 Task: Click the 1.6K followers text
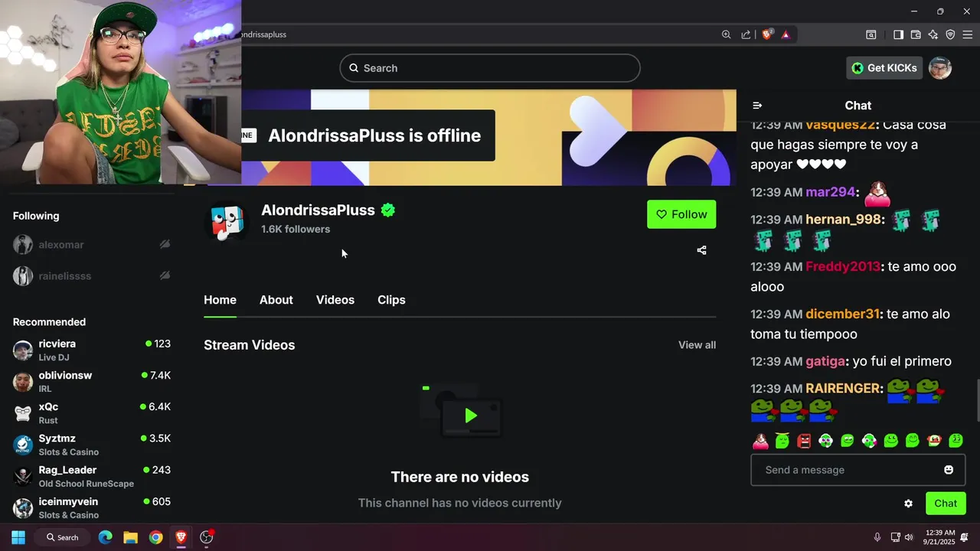pyautogui.click(x=296, y=230)
